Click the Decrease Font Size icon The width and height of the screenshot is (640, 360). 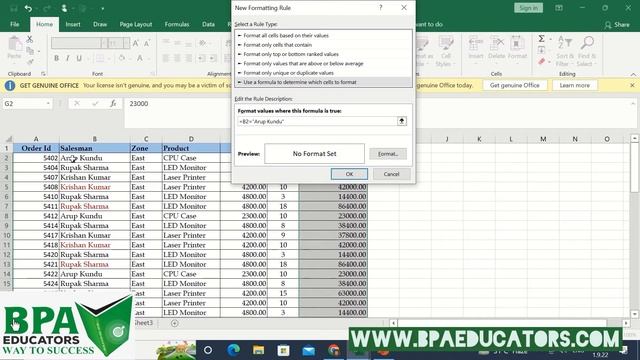click(x=147, y=43)
